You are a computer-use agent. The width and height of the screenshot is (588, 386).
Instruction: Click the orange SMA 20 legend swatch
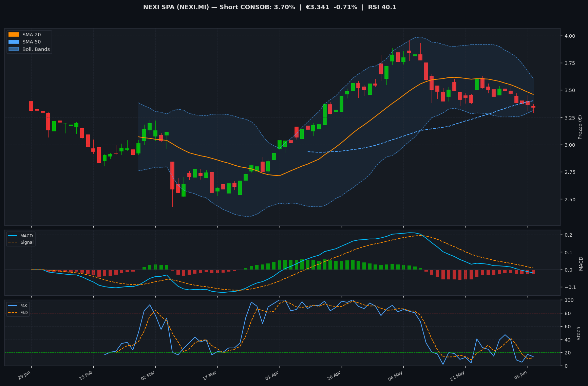(x=14, y=35)
